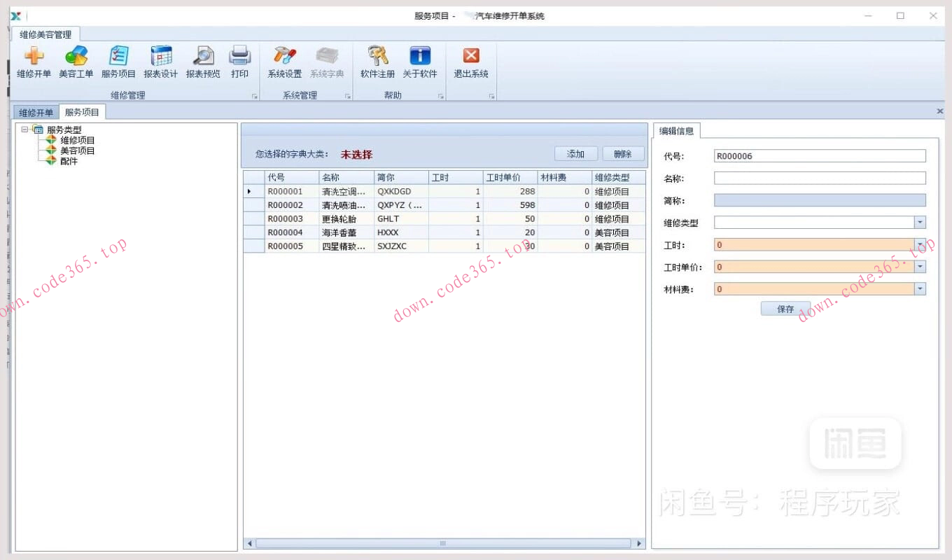Click the 删除 button
The width and height of the screenshot is (952, 560).
pos(623,154)
